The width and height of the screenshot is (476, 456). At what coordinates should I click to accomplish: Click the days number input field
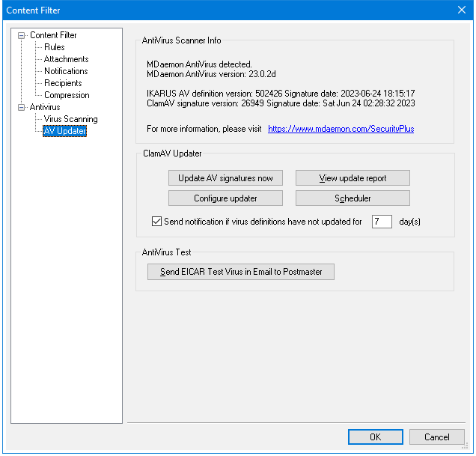coord(382,222)
